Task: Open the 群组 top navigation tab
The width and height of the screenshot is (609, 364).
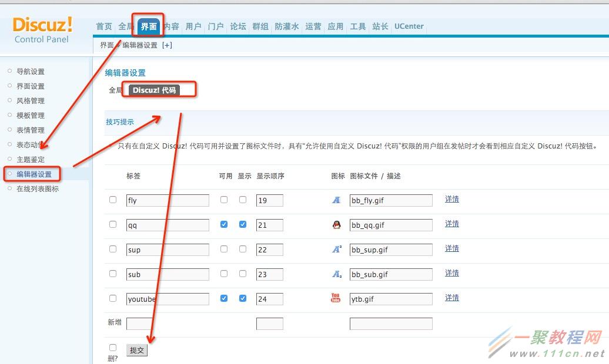Action: click(x=260, y=26)
